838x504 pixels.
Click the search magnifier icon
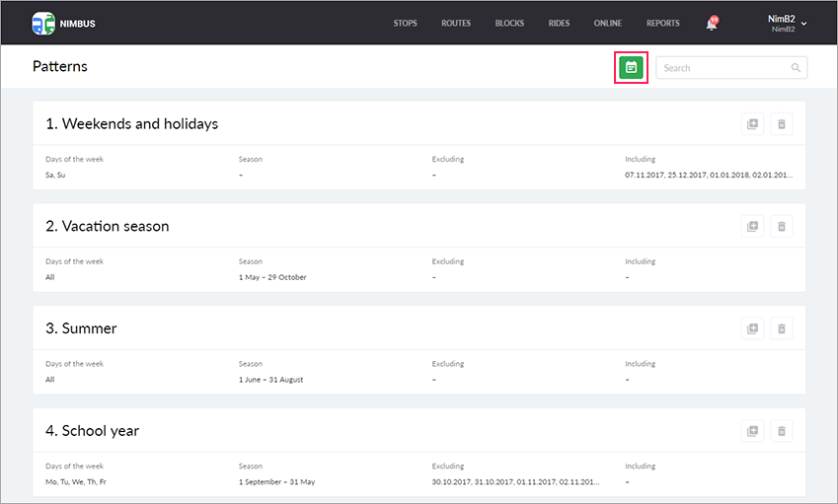pos(796,68)
